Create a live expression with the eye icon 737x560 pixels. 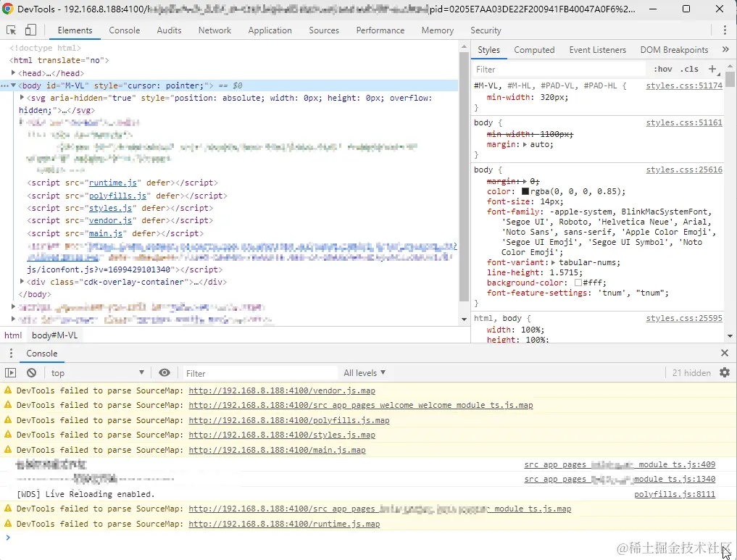coord(165,372)
